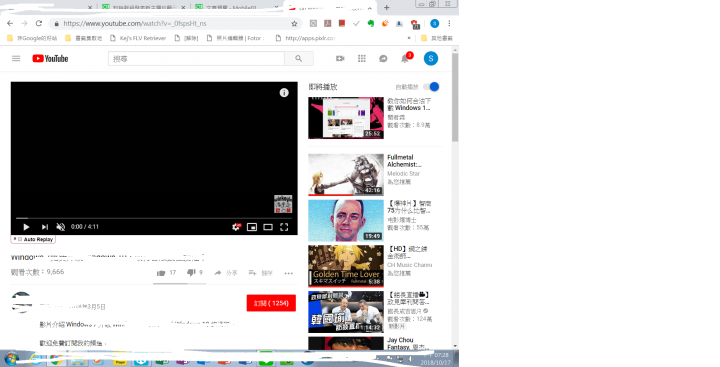This screenshot has width=720, height=367.
Task: Show the video info card icon
Action: pos(284,93)
